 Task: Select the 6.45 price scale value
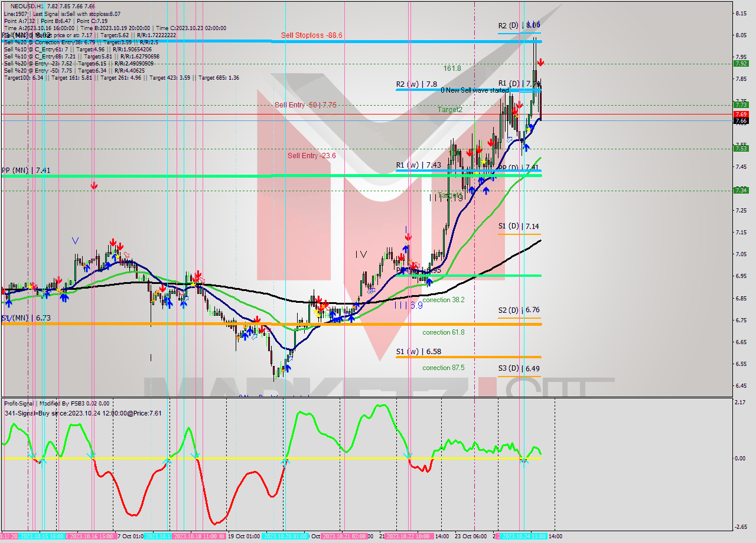click(740, 385)
